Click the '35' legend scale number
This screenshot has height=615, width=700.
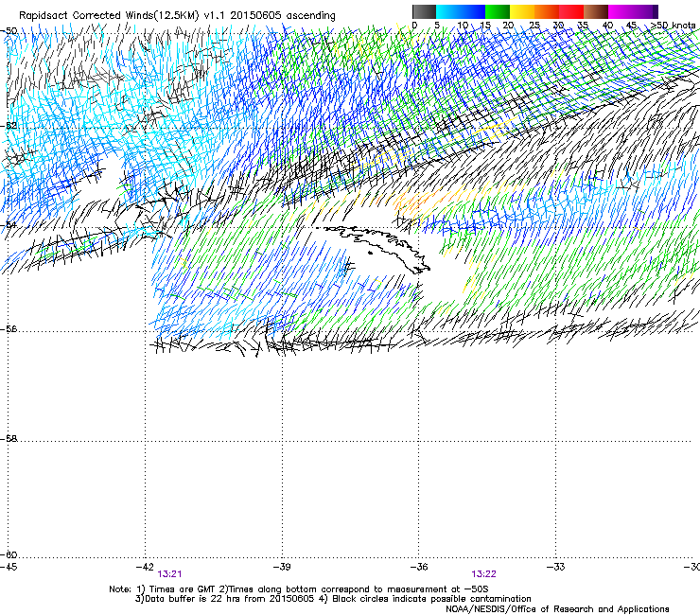pyautogui.click(x=583, y=26)
